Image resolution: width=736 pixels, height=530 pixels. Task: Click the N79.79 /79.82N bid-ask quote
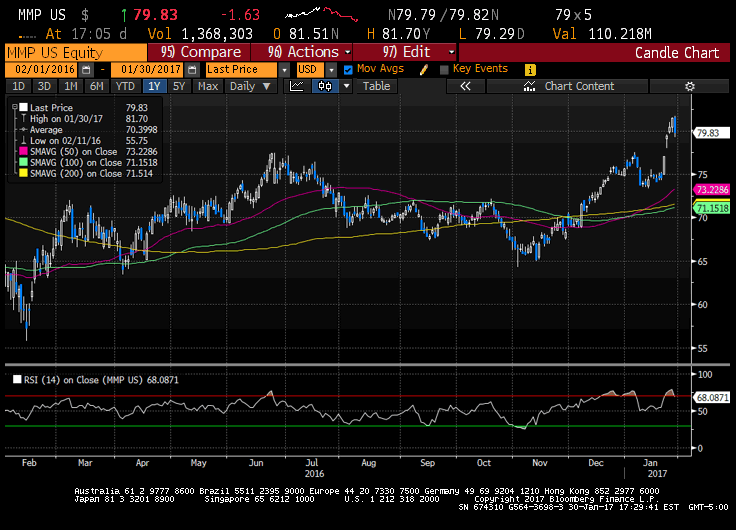443,15
